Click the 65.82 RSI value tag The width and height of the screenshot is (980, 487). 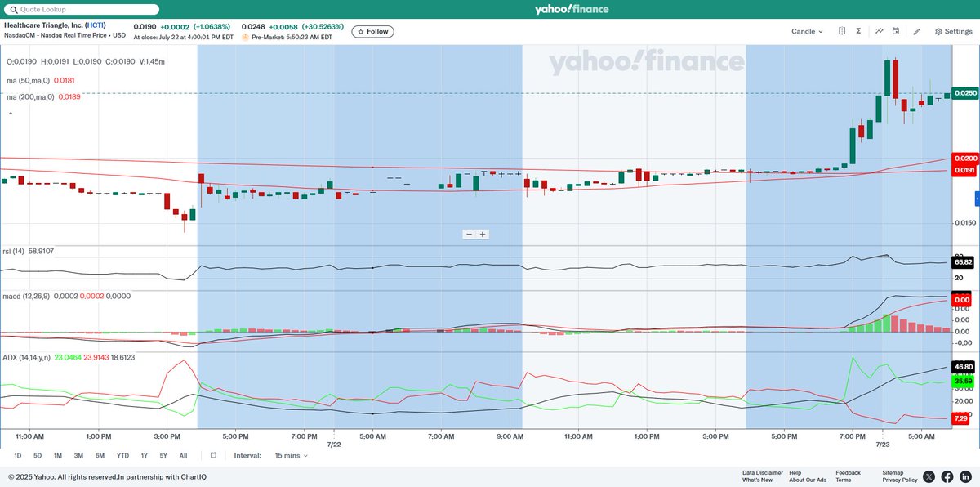pyautogui.click(x=963, y=262)
